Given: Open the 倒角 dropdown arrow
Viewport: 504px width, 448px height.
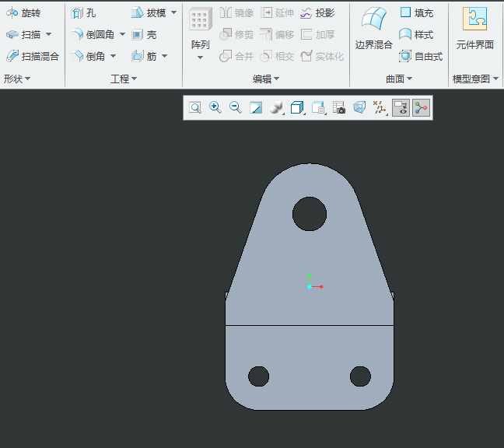Looking at the screenshot, I should 113,56.
